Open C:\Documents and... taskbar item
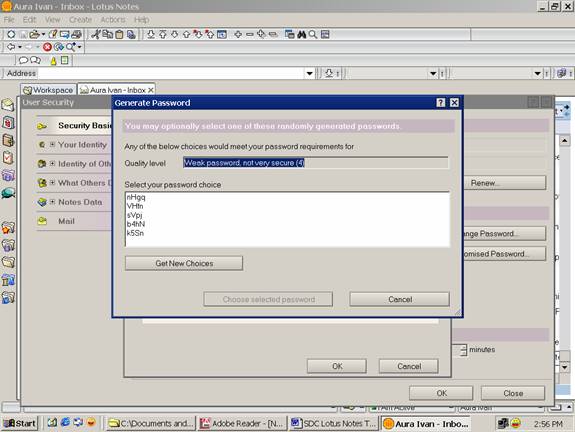The image size is (575, 432). click(151, 424)
